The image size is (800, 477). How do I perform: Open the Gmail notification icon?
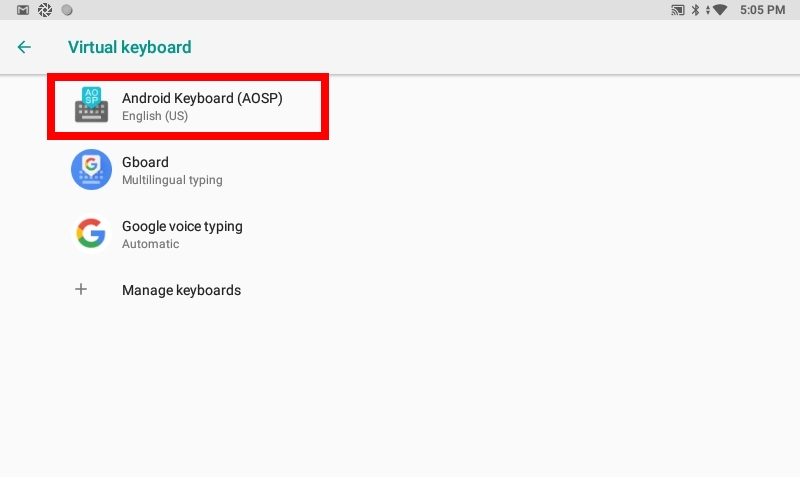[23, 10]
